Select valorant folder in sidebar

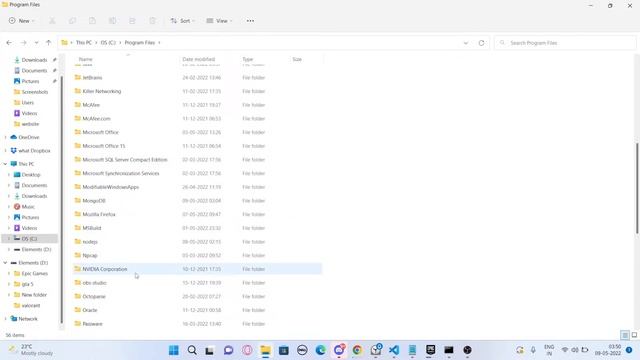coord(31,305)
